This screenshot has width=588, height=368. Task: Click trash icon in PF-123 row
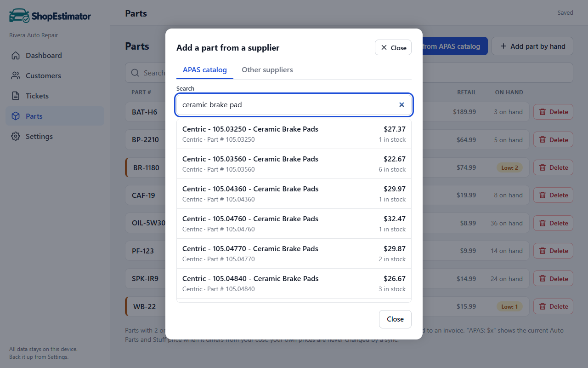pyautogui.click(x=543, y=251)
